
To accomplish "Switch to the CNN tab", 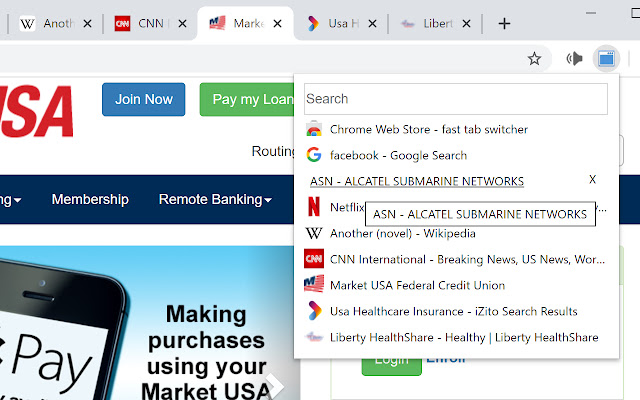I will tap(150, 24).
